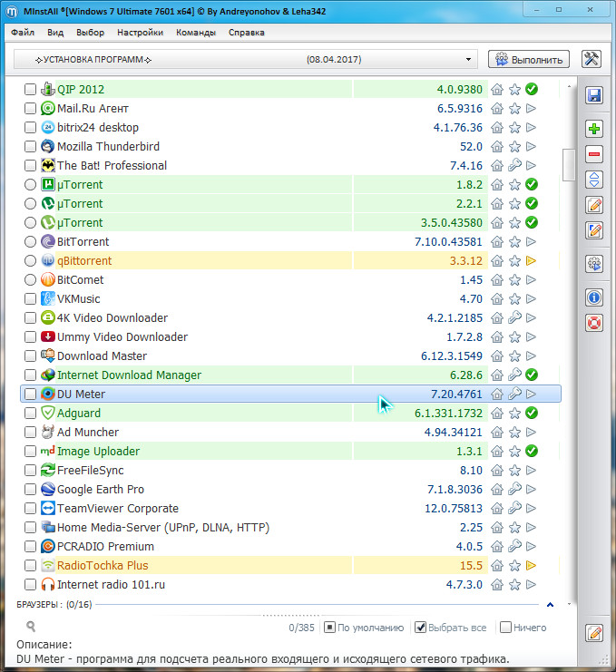Click the Выполнить button
616x672 pixels.
[529, 59]
